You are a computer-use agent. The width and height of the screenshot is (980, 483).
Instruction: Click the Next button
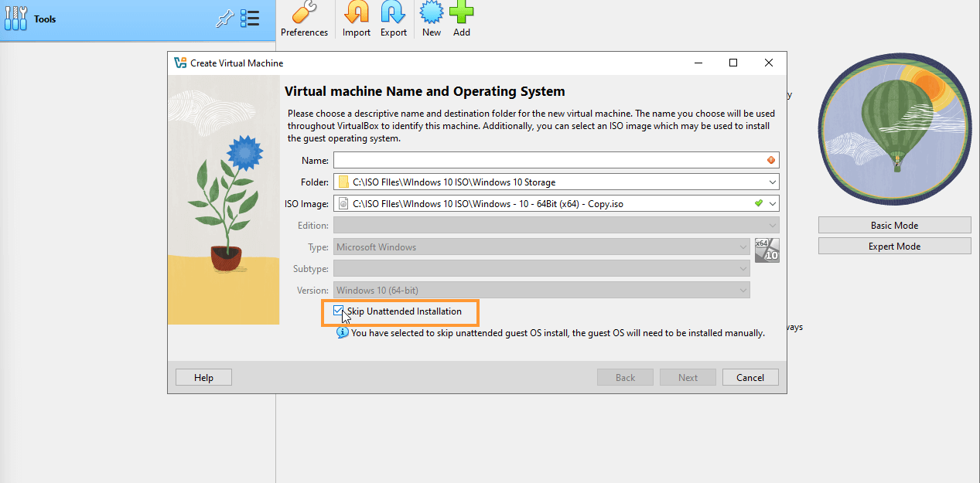pos(688,377)
